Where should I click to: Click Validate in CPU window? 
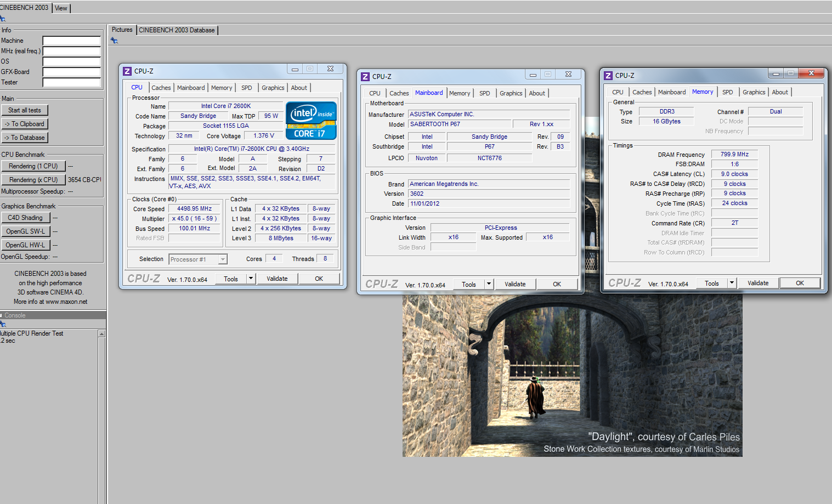(277, 279)
